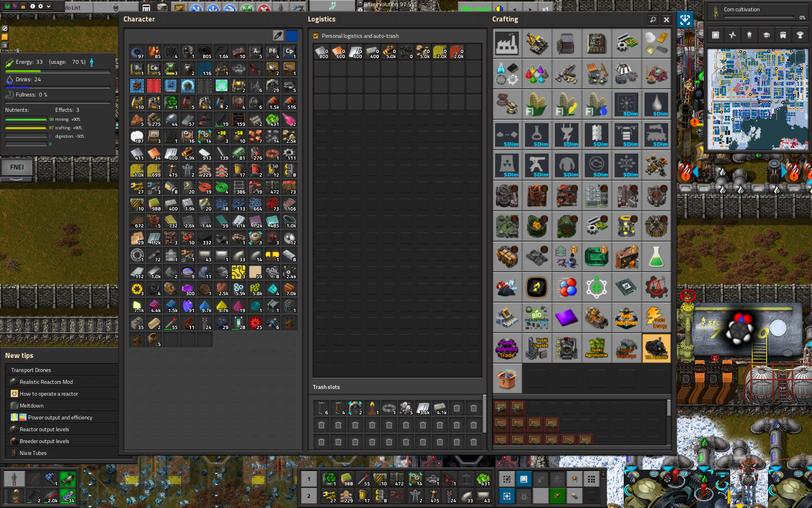Select the 5Dim train crafting category
Image resolution: width=812 pixels, height=508 pixels.
tap(656, 134)
